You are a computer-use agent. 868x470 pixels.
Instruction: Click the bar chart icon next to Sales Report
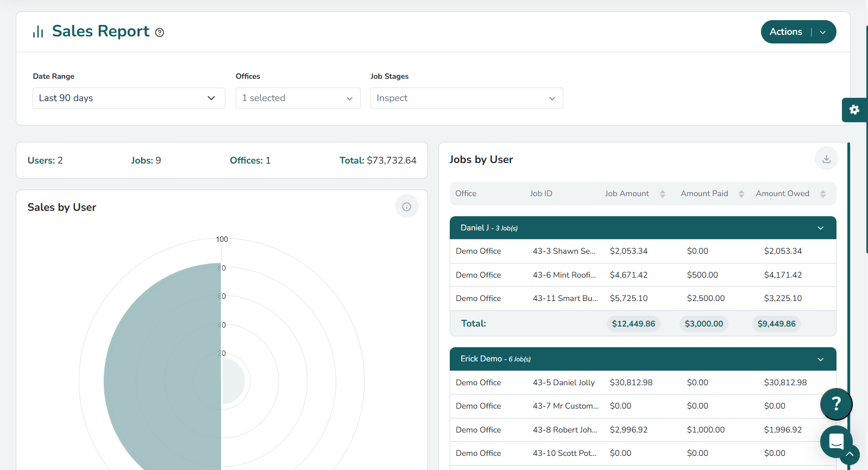tap(38, 32)
